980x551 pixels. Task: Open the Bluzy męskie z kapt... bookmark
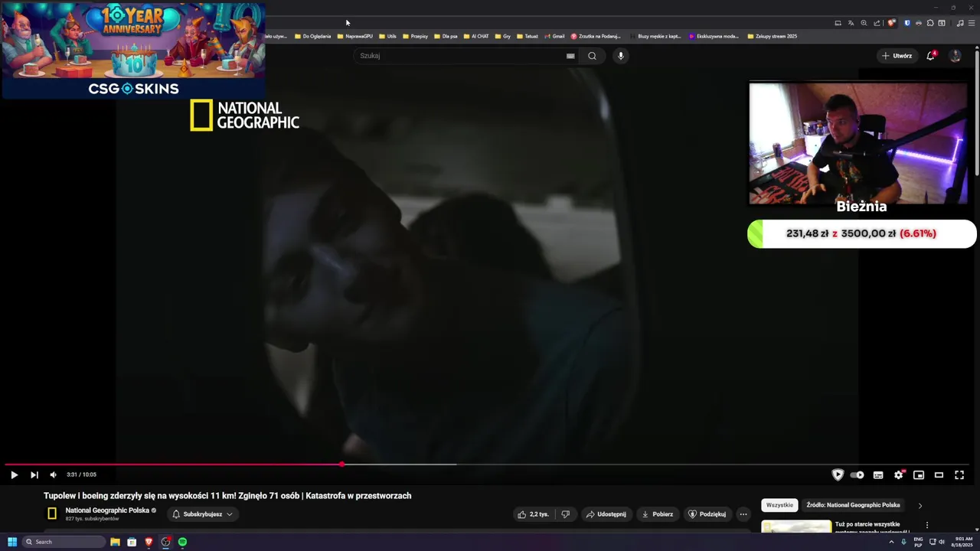tap(656, 36)
